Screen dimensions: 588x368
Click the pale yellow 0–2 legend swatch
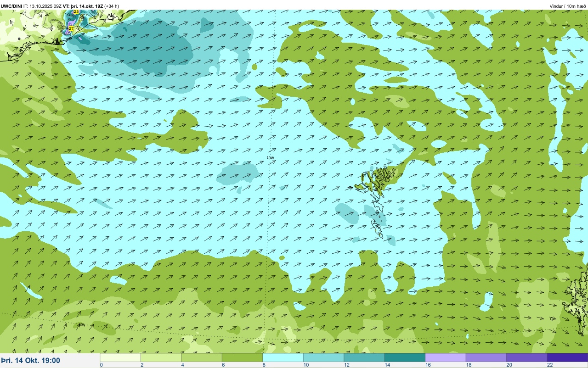[120, 357]
